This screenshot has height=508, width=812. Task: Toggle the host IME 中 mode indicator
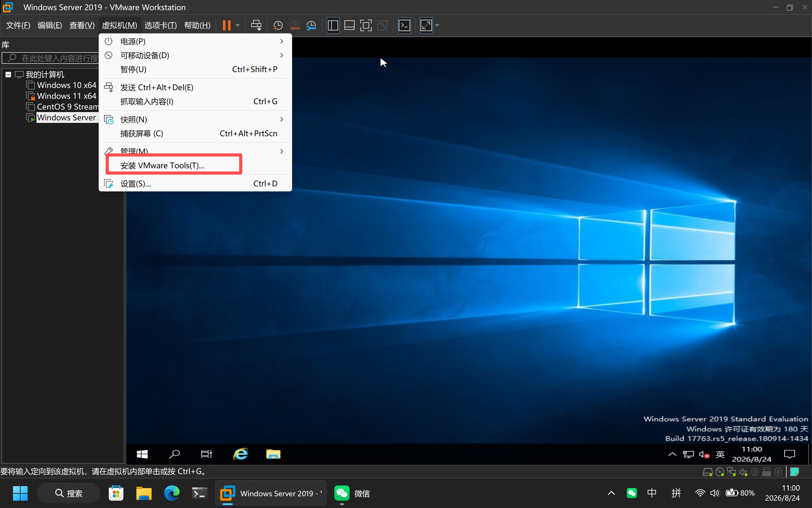(652, 493)
